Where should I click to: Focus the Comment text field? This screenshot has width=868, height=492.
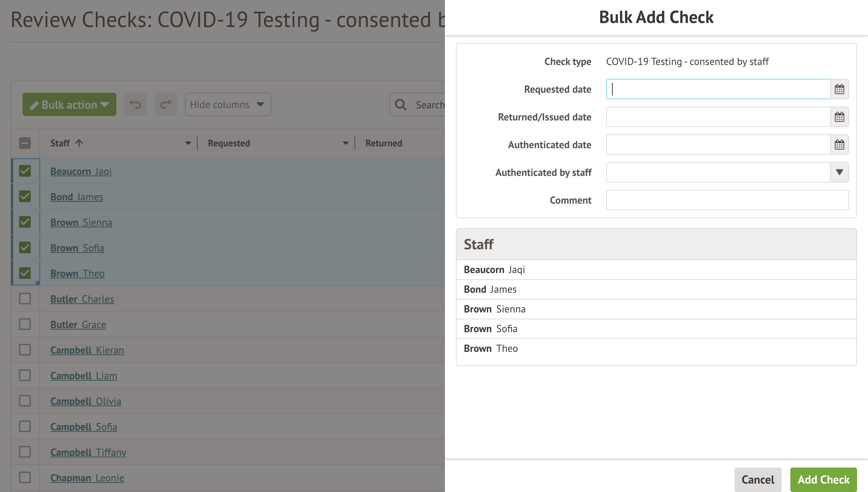click(x=727, y=200)
